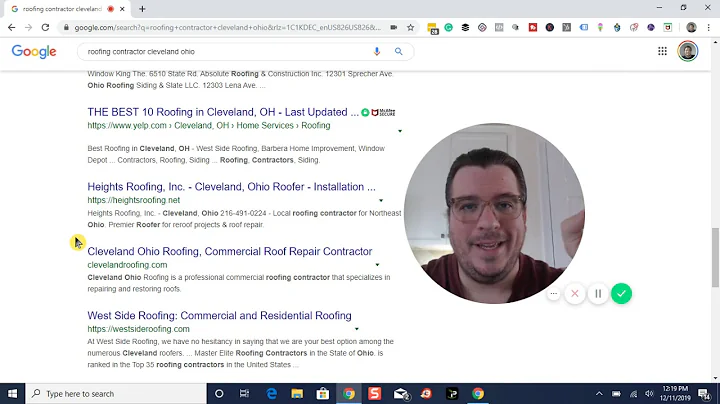
Task: Cancel the recording with the red X button
Action: (574, 293)
